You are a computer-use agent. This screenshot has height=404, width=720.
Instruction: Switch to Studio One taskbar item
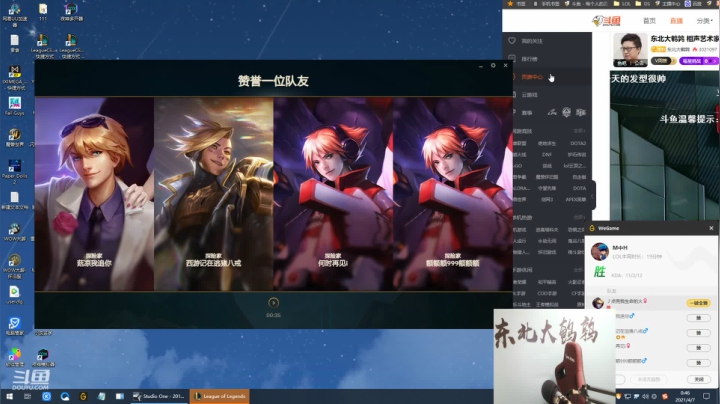(159, 396)
